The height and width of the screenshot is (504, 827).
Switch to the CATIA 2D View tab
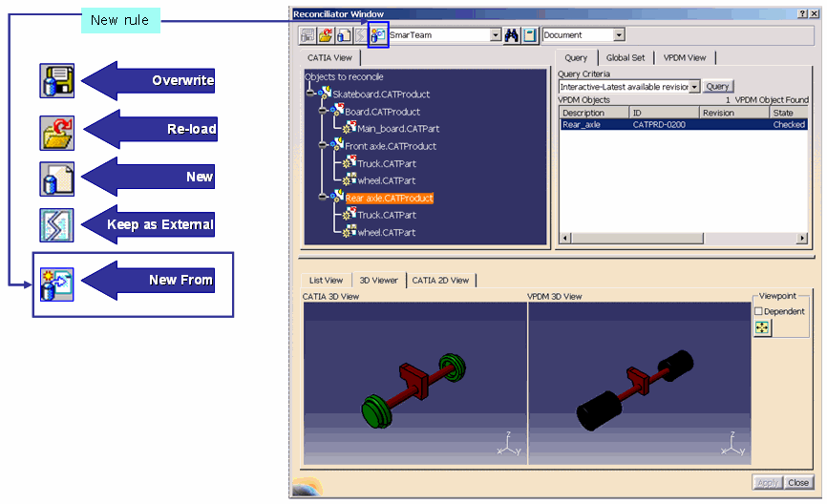tap(440, 281)
